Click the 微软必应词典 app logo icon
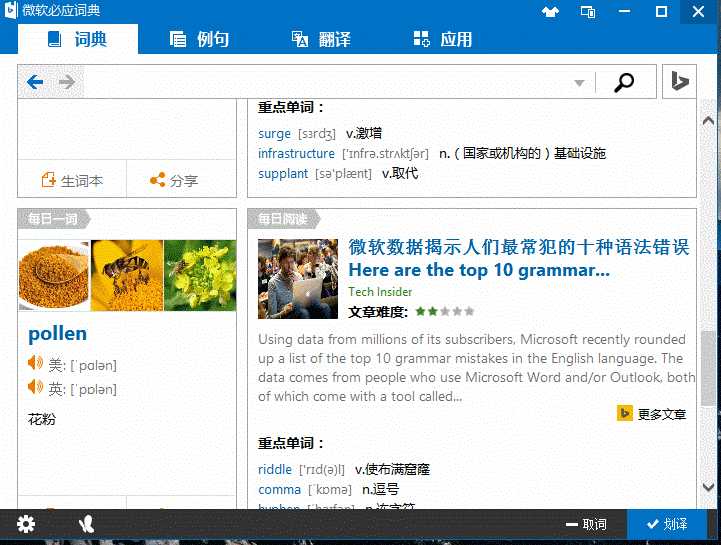721x545 pixels. (10, 10)
